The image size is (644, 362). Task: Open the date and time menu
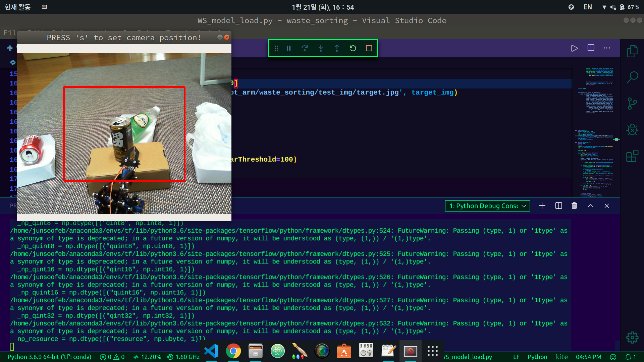322,7
